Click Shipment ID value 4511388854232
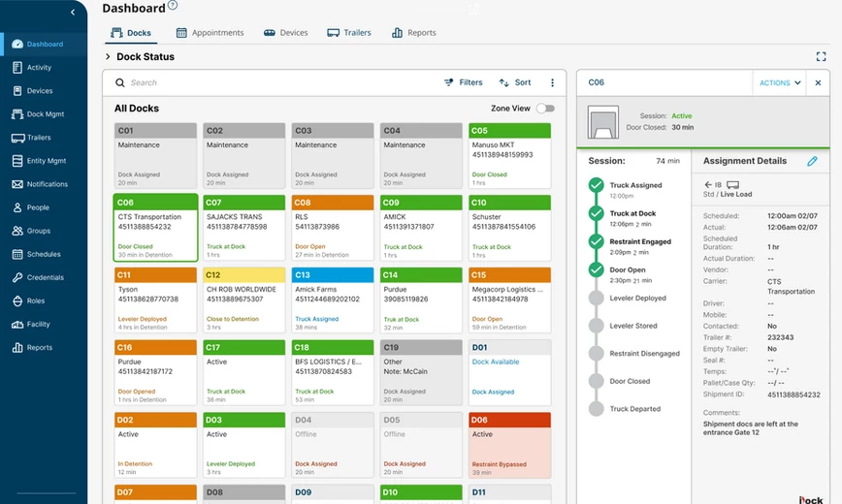Screen dimensions: 842x504 [793, 394]
